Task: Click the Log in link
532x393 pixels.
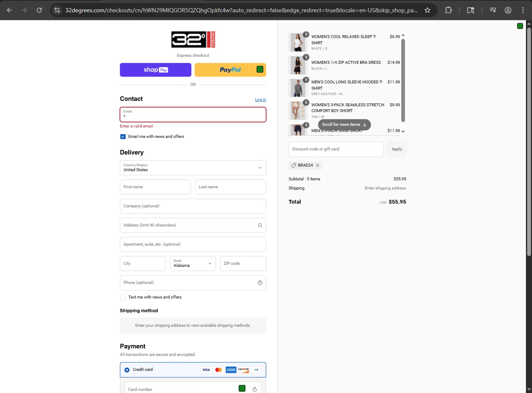Action: [x=260, y=100]
